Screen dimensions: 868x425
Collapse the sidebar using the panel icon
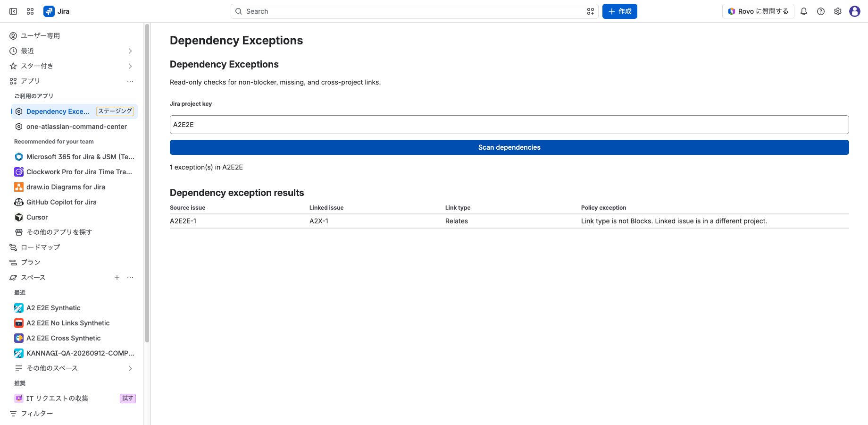point(13,11)
